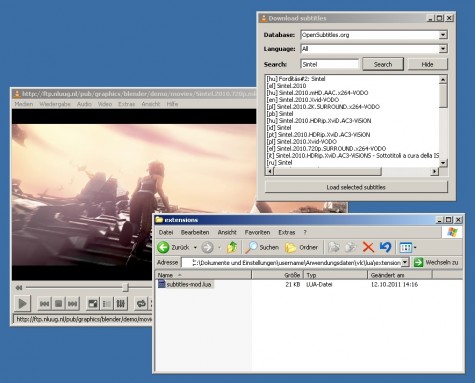Screen dimensions: 475x383
Task: Click the Hide button
Action: pos(427,64)
